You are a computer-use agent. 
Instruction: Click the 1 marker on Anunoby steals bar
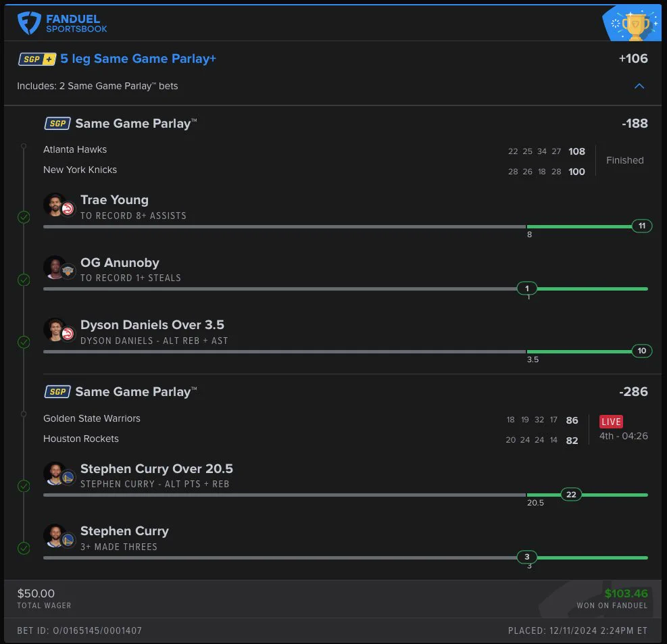pos(527,289)
